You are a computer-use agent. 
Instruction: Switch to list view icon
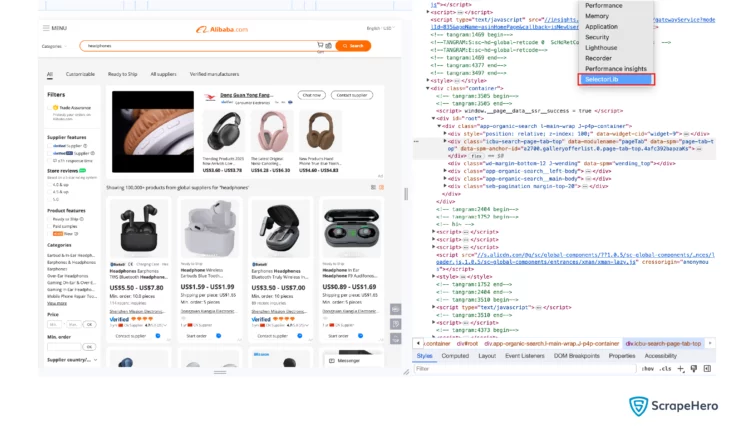pos(373,187)
